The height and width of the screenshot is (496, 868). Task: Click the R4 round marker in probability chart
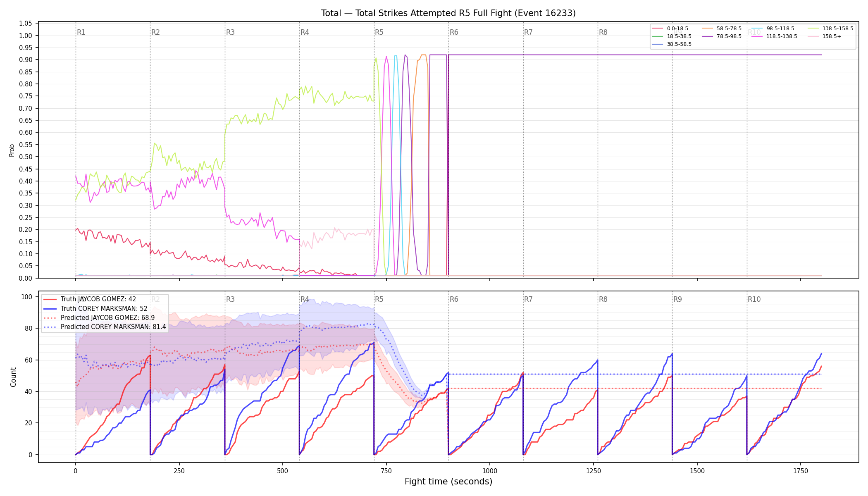[305, 32]
